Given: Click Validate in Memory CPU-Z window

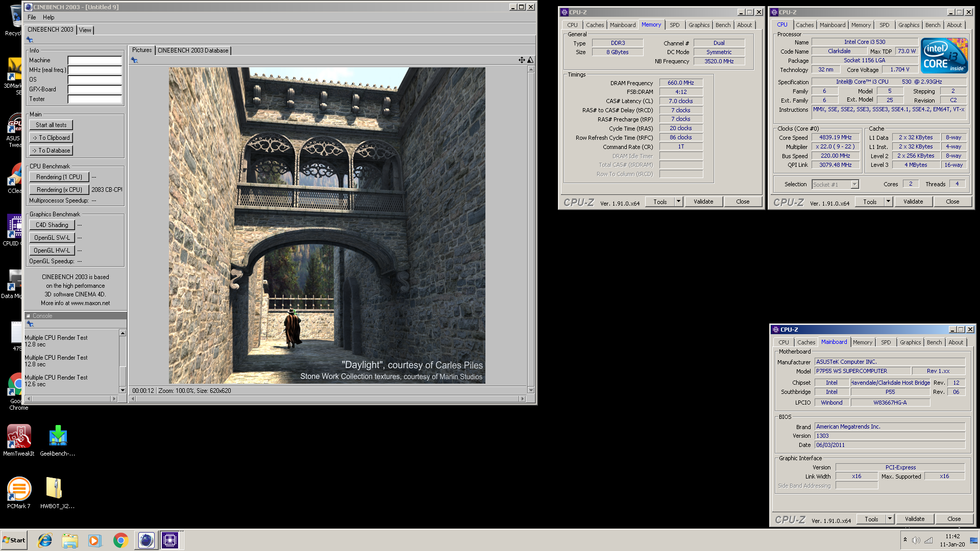Looking at the screenshot, I should pos(703,202).
